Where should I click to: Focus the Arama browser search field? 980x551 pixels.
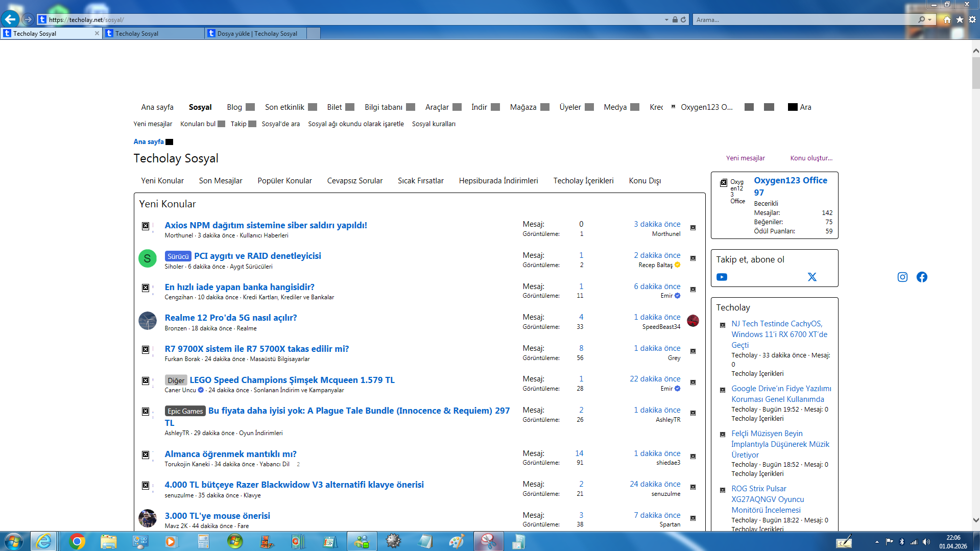click(804, 20)
